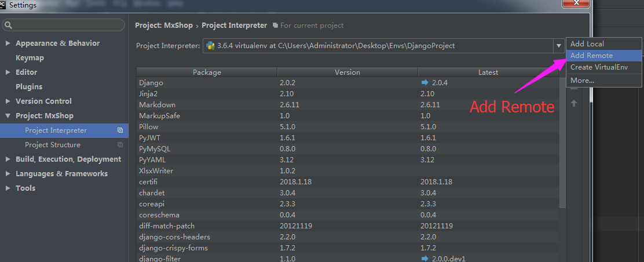Select the Jinja2 package row
The height and width of the screenshot is (262, 644).
[347, 94]
